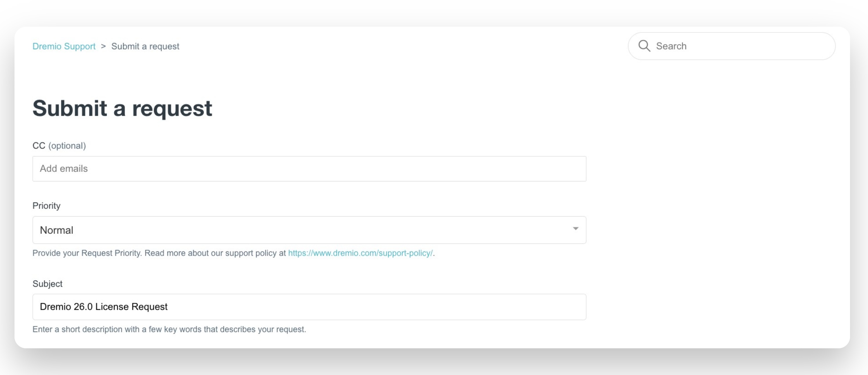
Task: Click the 'Submit a request' breadcrumb item
Action: tap(145, 46)
